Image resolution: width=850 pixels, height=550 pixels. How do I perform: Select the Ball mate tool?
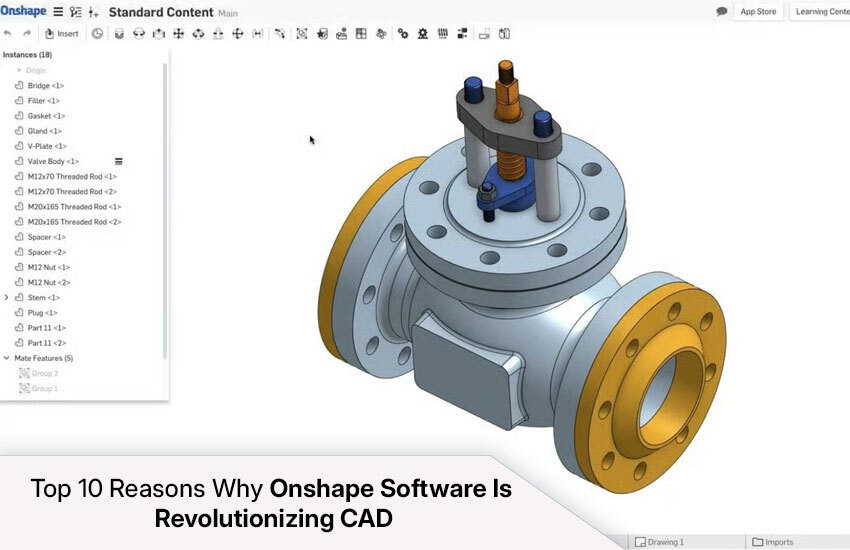tap(238, 34)
